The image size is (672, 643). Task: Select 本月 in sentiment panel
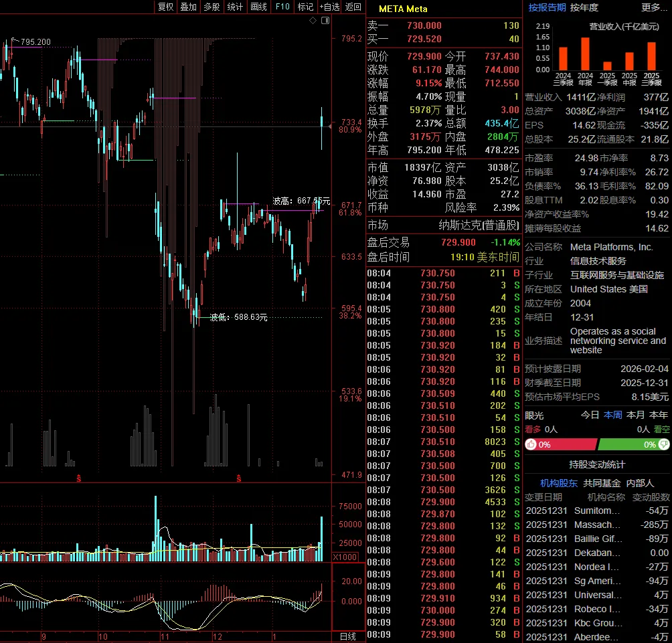pyautogui.click(x=636, y=415)
